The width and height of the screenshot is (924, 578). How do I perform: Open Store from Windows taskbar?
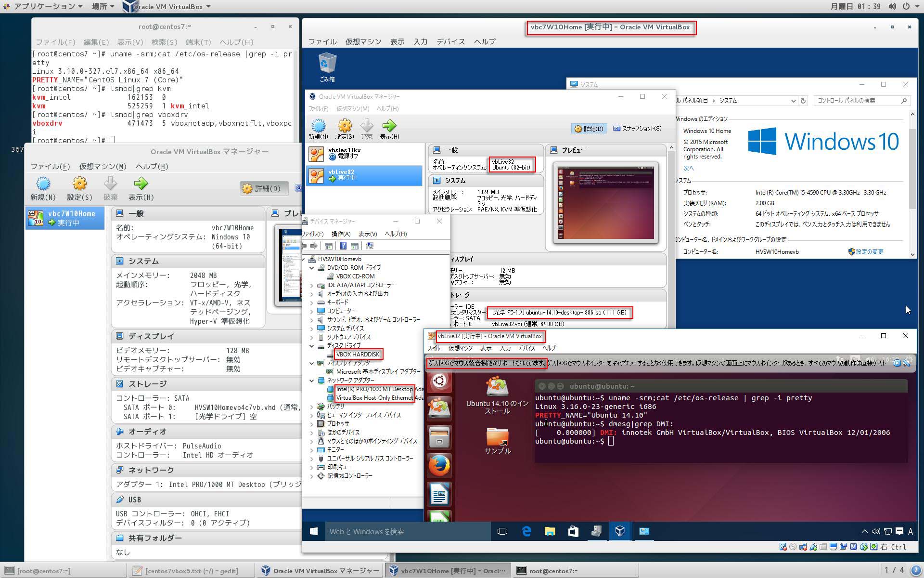point(573,531)
